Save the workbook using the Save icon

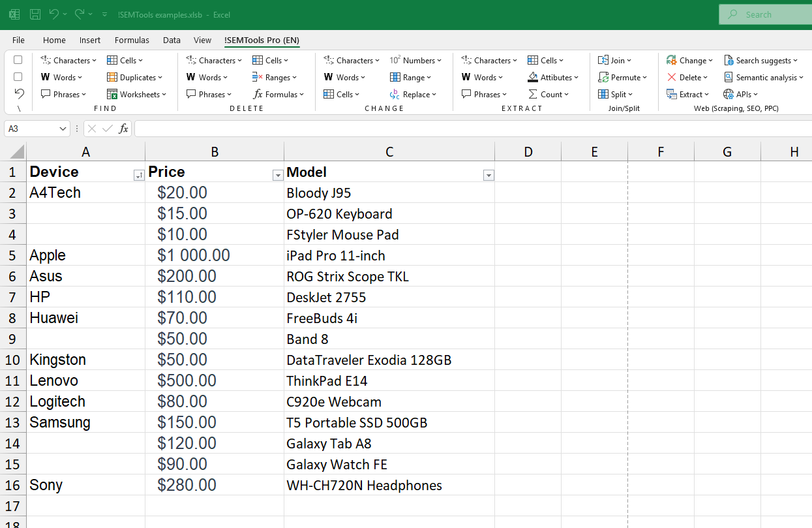pyautogui.click(x=35, y=14)
